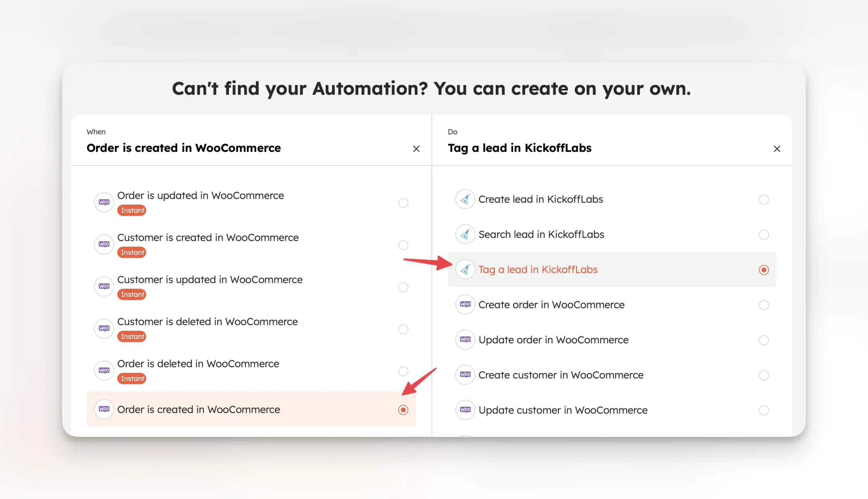The width and height of the screenshot is (868, 499).
Task: Click 'Create customer in WooCommerce' text
Action: pos(561,375)
